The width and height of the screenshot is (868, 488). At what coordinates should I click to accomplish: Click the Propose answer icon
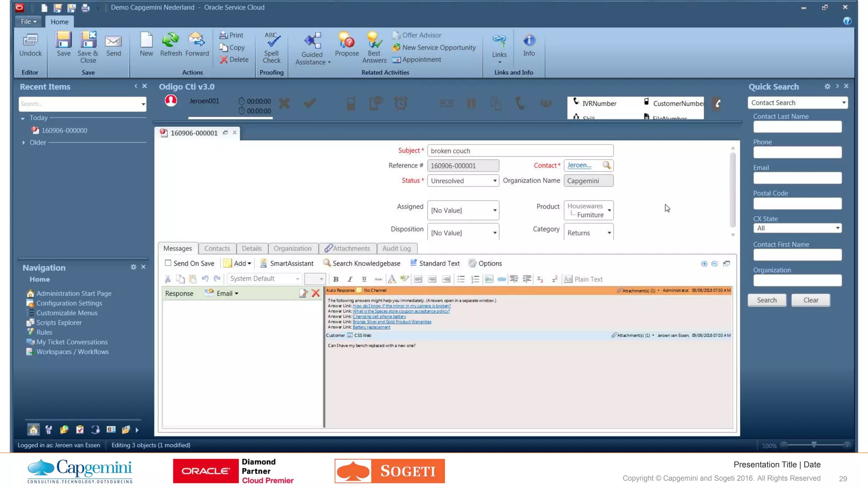click(x=346, y=41)
